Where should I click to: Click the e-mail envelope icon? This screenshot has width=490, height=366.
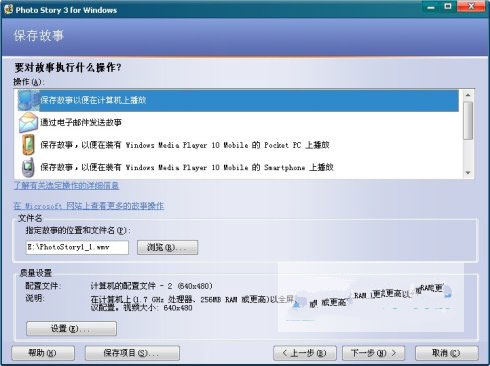click(28, 122)
